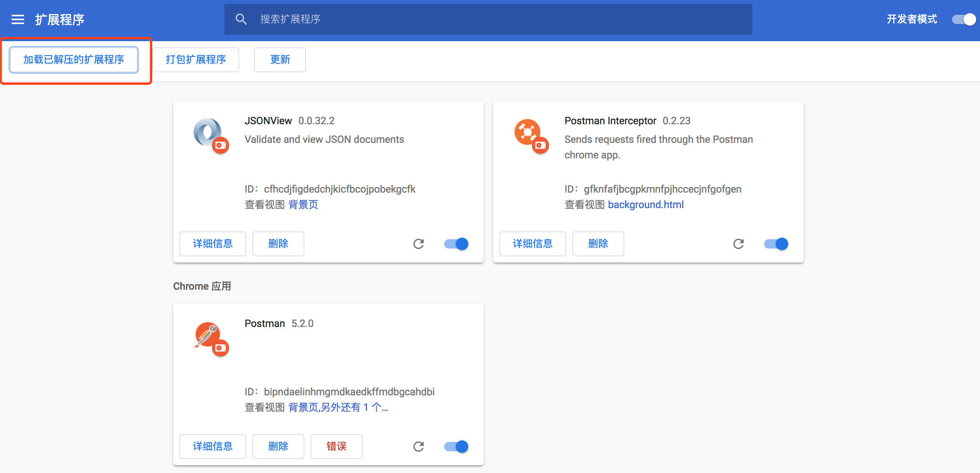Open the hamburger main menu
The width and height of the screenshot is (980, 473).
18,19
